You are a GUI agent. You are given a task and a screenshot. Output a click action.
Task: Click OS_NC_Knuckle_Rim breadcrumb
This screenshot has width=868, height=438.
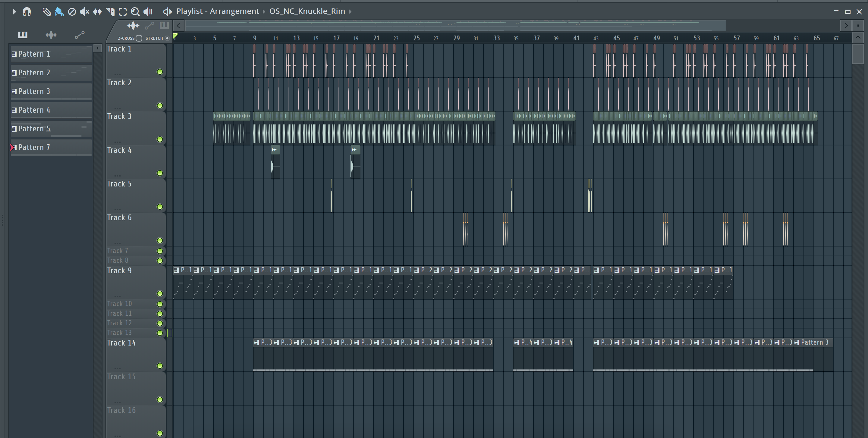pyautogui.click(x=307, y=11)
